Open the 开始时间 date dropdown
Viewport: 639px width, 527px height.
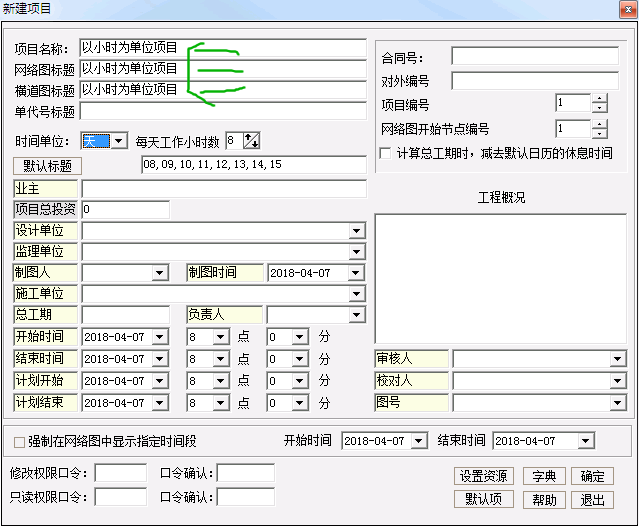tap(160, 337)
